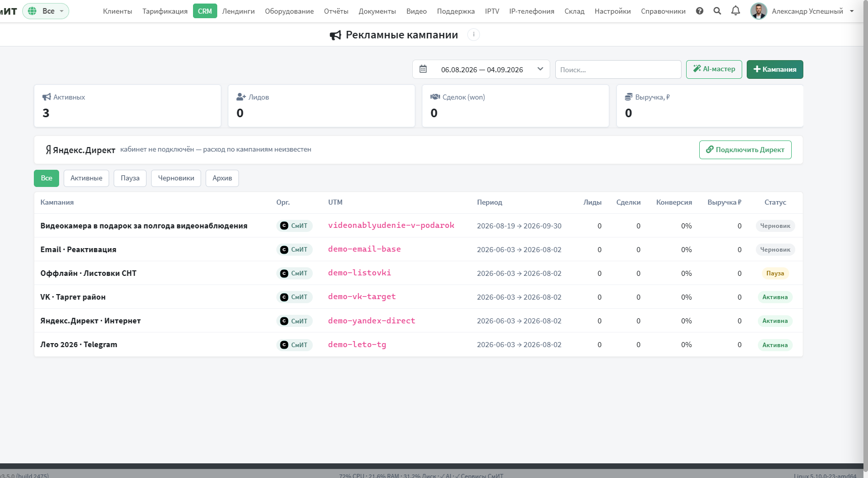Open Поддержка menu
The width and height of the screenshot is (868, 478).
pyautogui.click(x=456, y=11)
